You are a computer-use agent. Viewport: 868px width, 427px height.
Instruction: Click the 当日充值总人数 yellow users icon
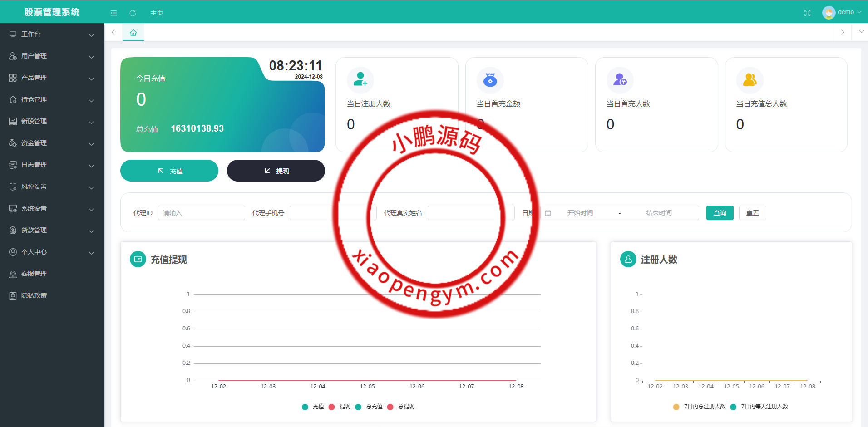750,79
